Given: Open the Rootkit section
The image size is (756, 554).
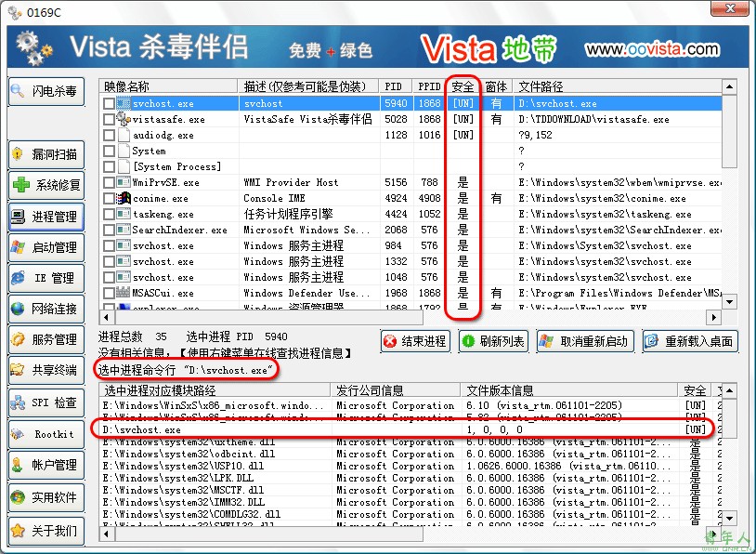Looking at the screenshot, I should 46,434.
